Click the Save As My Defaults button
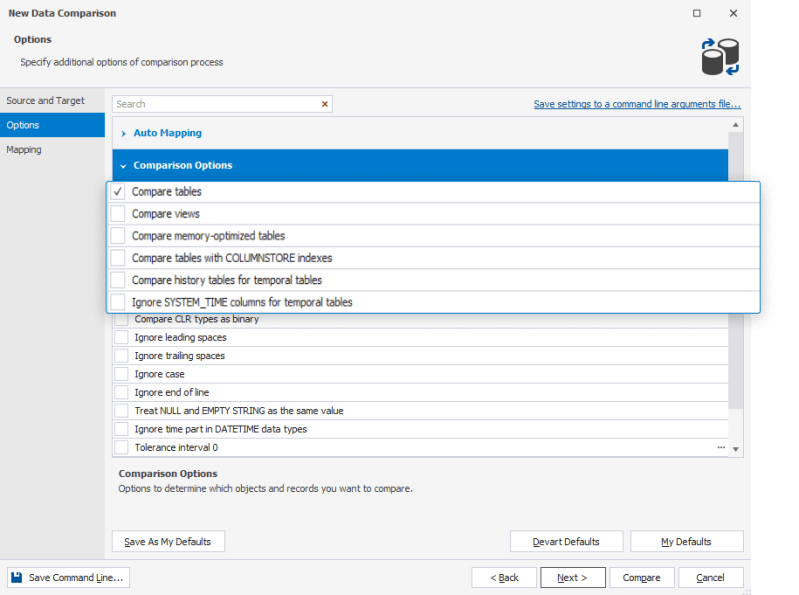 pos(168,542)
